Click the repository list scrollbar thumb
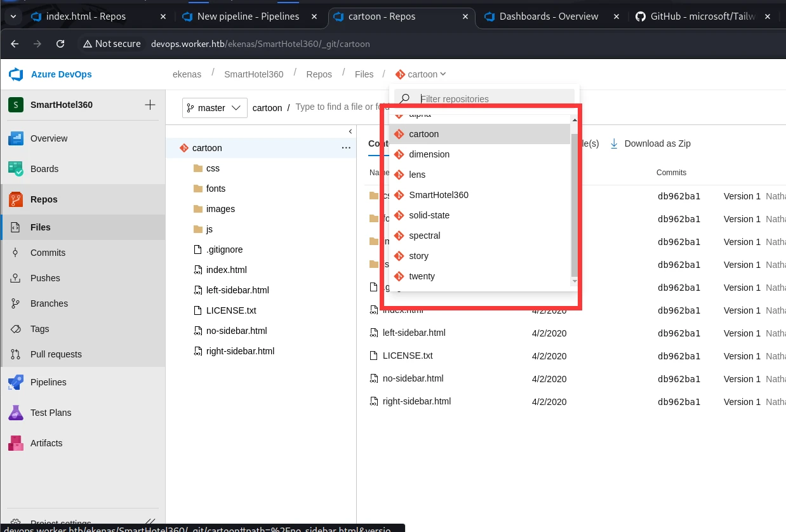The width and height of the screenshot is (786, 532). (x=575, y=204)
